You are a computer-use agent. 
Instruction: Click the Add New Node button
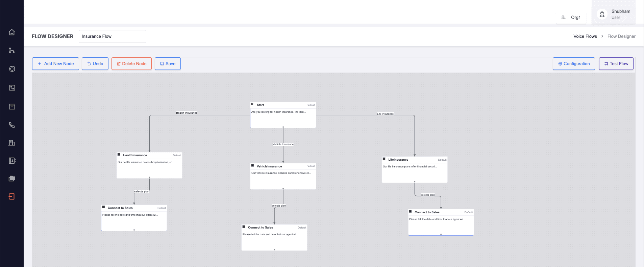55,63
